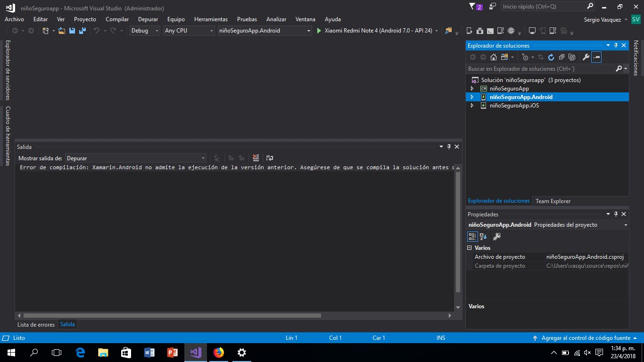Viewport: 644px width, 362px height.
Task: Open the target device dropdown arrow beside Xiaomi
Action: (437, 31)
